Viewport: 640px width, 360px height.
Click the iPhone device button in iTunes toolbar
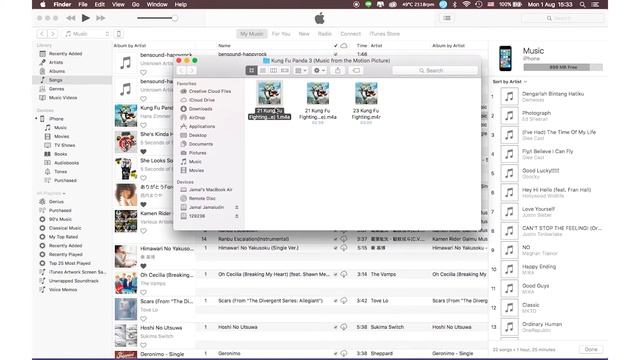[x=119, y=34]
